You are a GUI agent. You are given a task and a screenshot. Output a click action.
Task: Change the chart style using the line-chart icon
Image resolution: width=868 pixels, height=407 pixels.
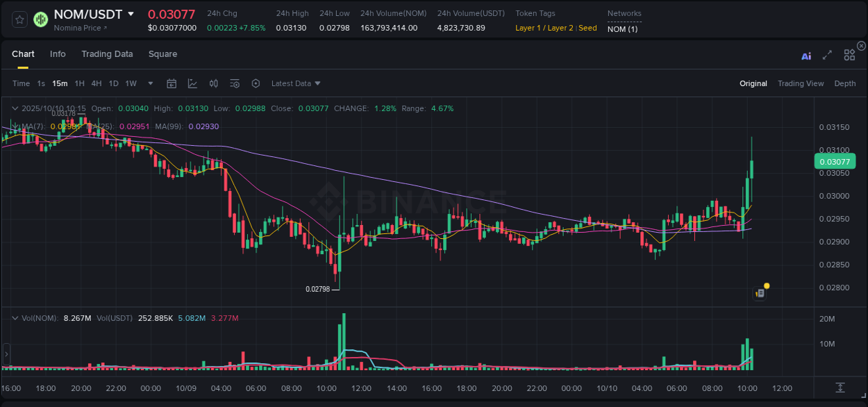coord(192,83)
